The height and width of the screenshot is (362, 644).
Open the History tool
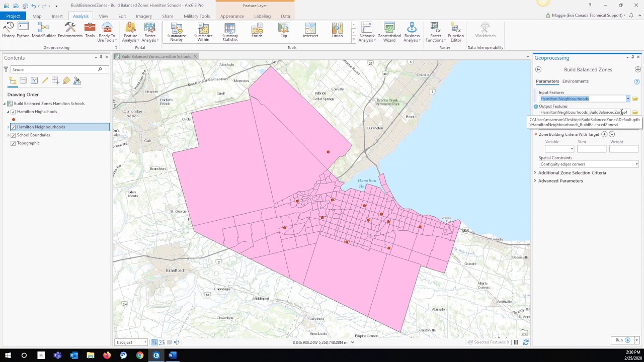8,31
